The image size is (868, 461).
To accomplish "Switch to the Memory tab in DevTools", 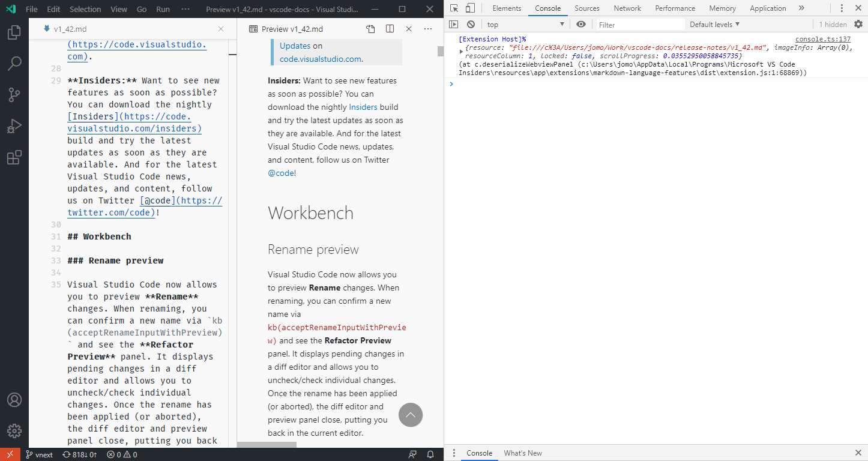I will tap(722, 8).
